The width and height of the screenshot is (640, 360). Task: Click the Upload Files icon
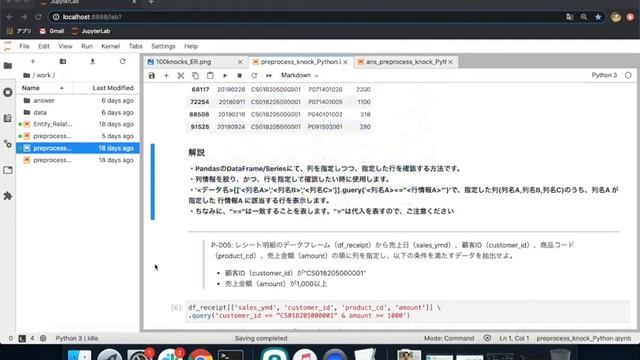click(x=93, y=61)
